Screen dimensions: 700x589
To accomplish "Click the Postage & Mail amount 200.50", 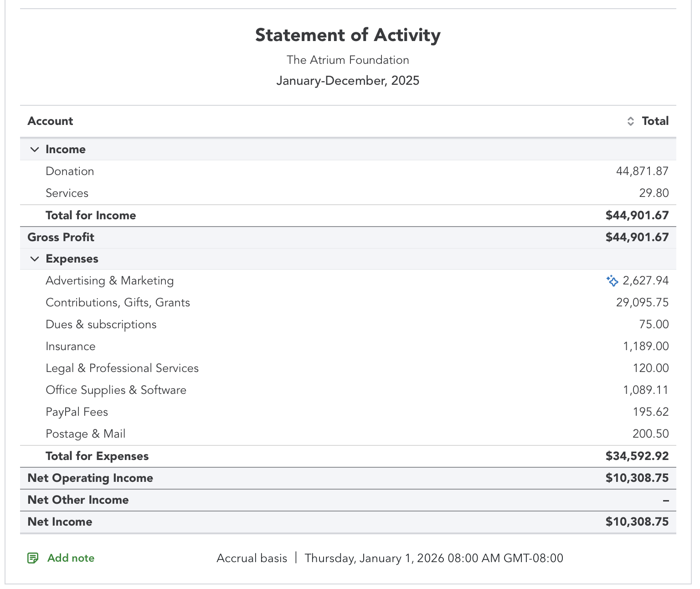I will click(650, 434).
